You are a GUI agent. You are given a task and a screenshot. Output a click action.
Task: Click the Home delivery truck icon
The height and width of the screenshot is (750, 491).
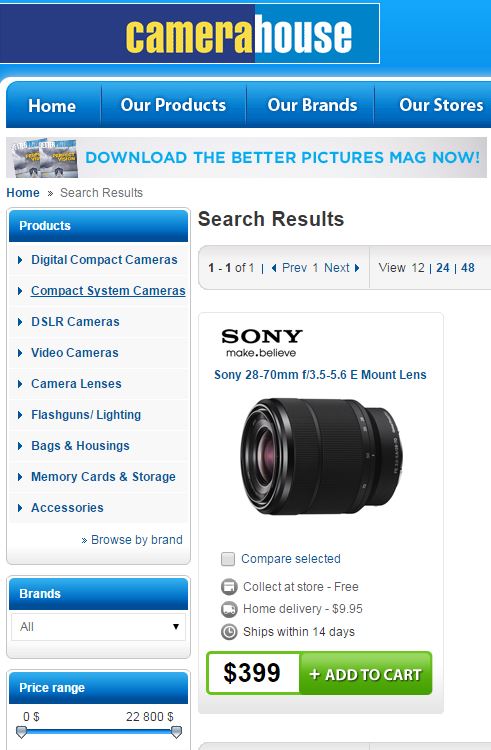tap(229, 609)
